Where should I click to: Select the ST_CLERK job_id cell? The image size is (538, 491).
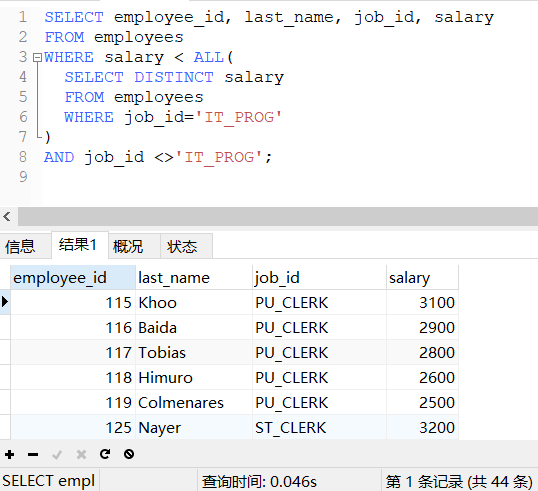(319, 428)
